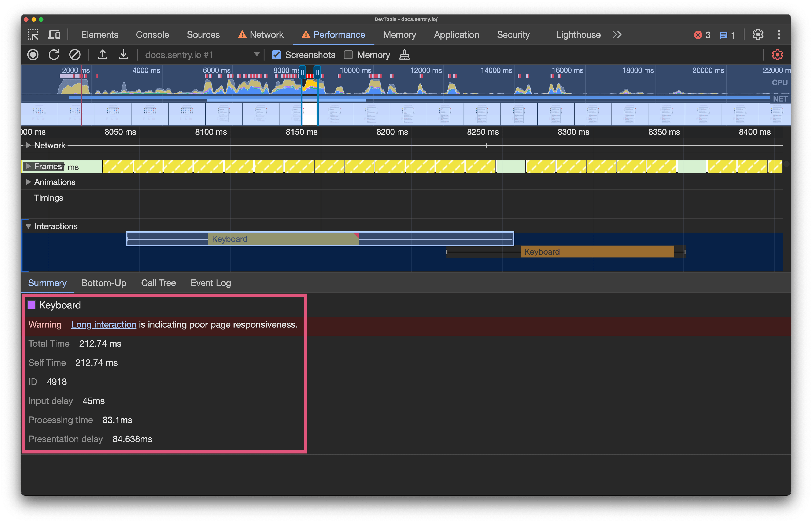Open the Memory panel tab
This screenshot has height=523, width=812.
coord(399,35)
